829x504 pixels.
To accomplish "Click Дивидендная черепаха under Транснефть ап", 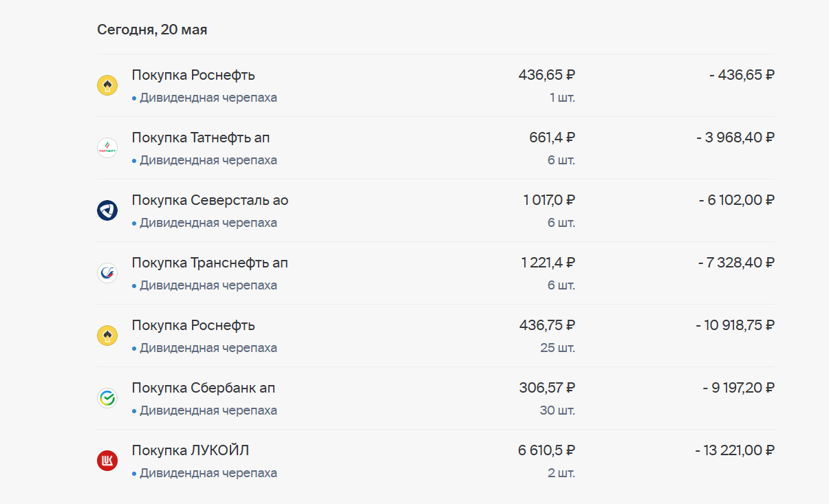I will click(x=208, y=285).
